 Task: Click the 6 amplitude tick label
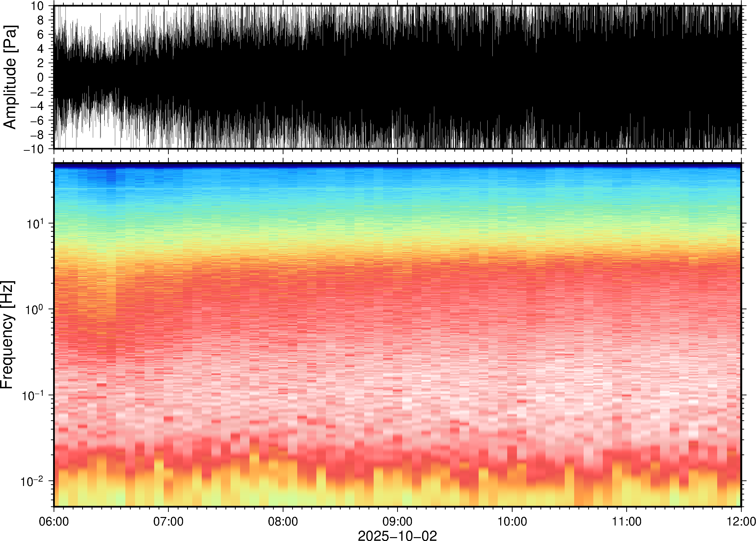pyautogui.click(x=40, y=35)
